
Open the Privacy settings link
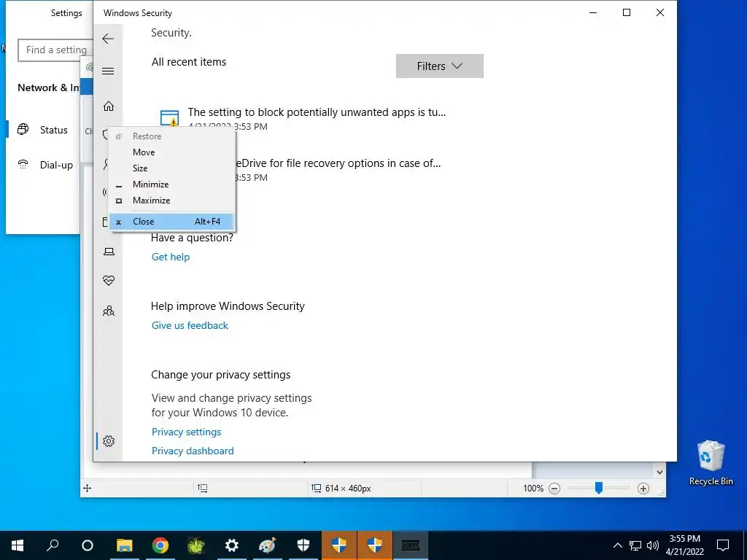pyautogui.click(x=186, y=432)
